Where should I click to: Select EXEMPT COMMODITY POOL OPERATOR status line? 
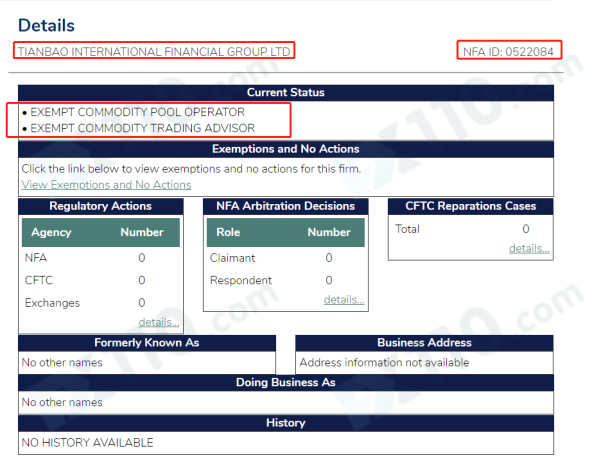[137, 112]
